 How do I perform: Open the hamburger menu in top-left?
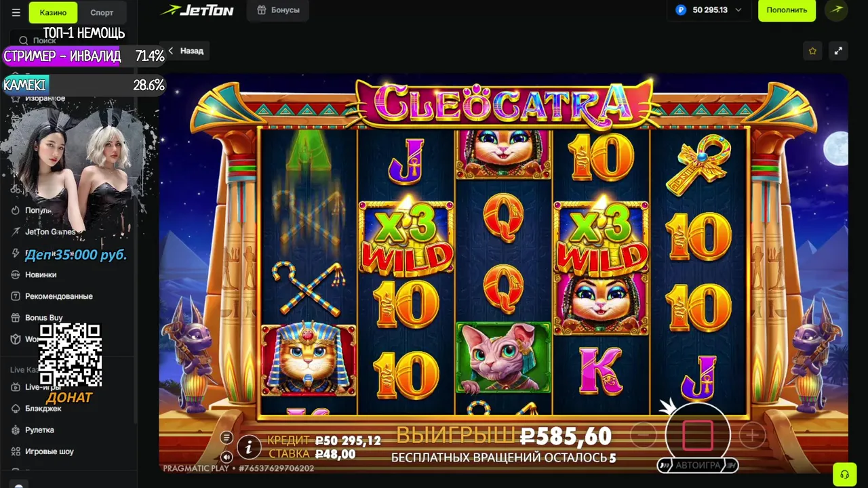pyautogui.click(x=16, y=12)
